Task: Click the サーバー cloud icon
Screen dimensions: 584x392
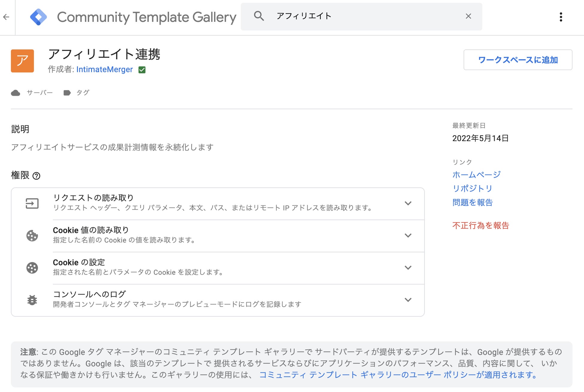Action: tap(16, 93)
